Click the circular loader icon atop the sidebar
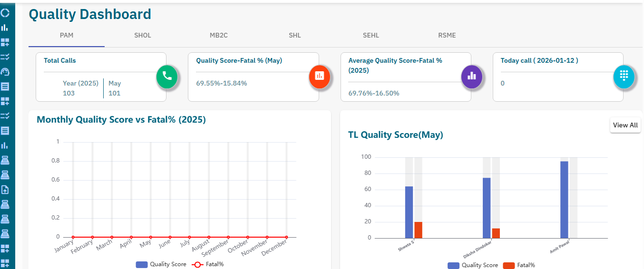This screenshot has width=644, height=269. (5, 13)
